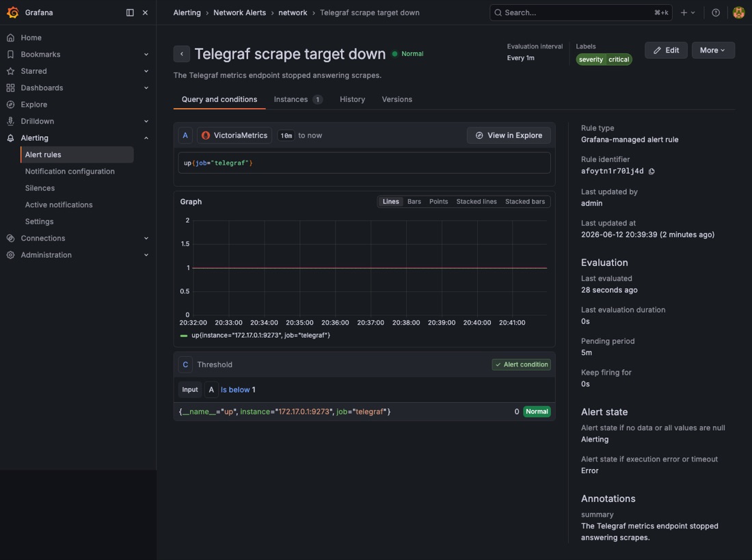Open Active notifications page
The image size is (752, 560).
(x=59, y=205)
